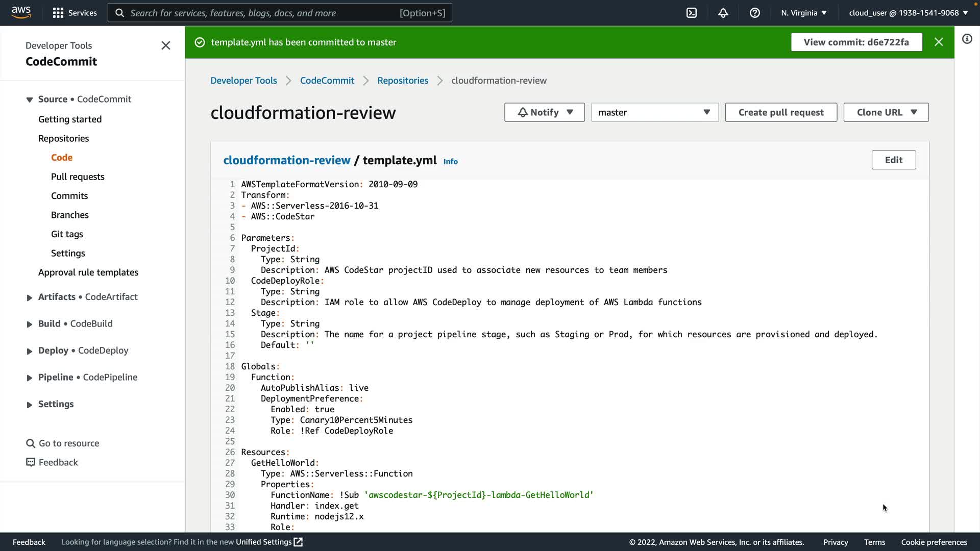Open the master branch selector
The width and height of the screenshot is (980, 551).
[x=654, y=112]
